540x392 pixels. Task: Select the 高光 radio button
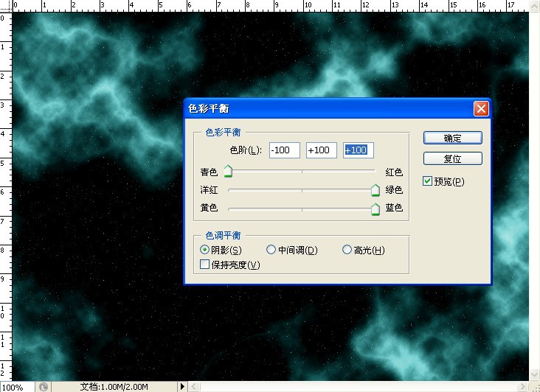click(x=347, y=250)
